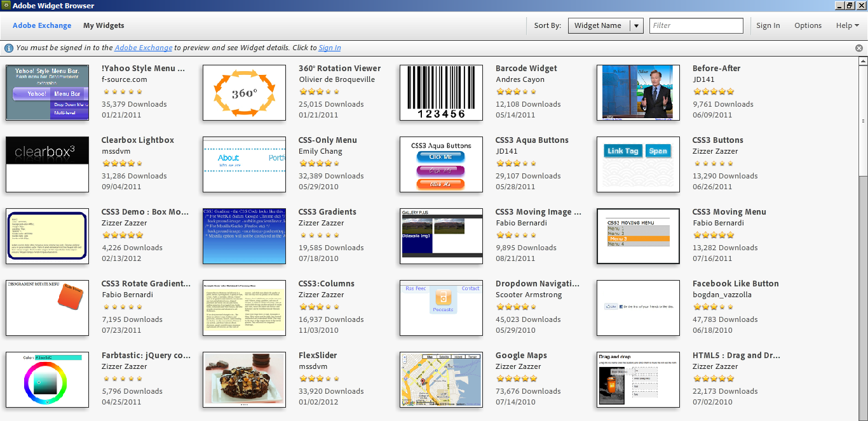Click author name bogdan_vazzolla

pyautogui.click(x=722, y=295)
